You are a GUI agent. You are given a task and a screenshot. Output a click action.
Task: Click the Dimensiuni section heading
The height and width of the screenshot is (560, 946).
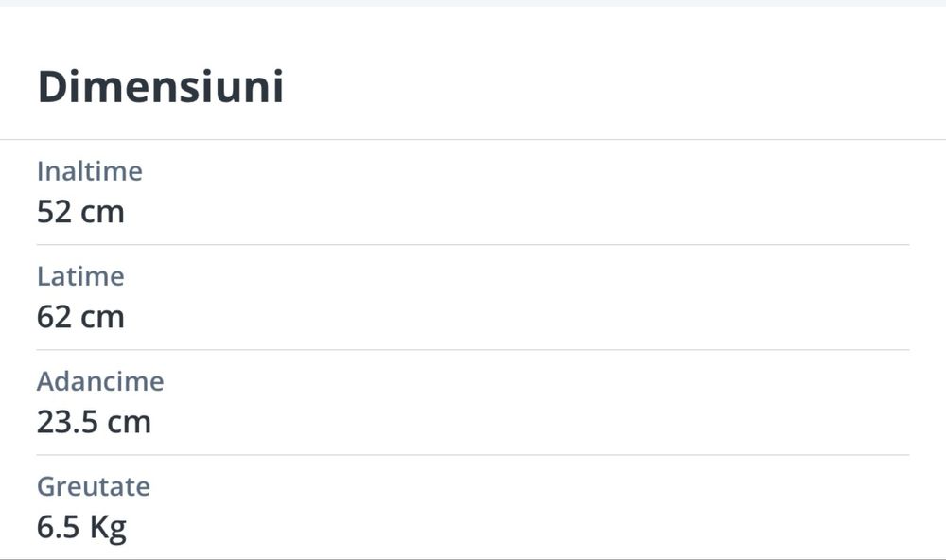(x=160, y=87)
